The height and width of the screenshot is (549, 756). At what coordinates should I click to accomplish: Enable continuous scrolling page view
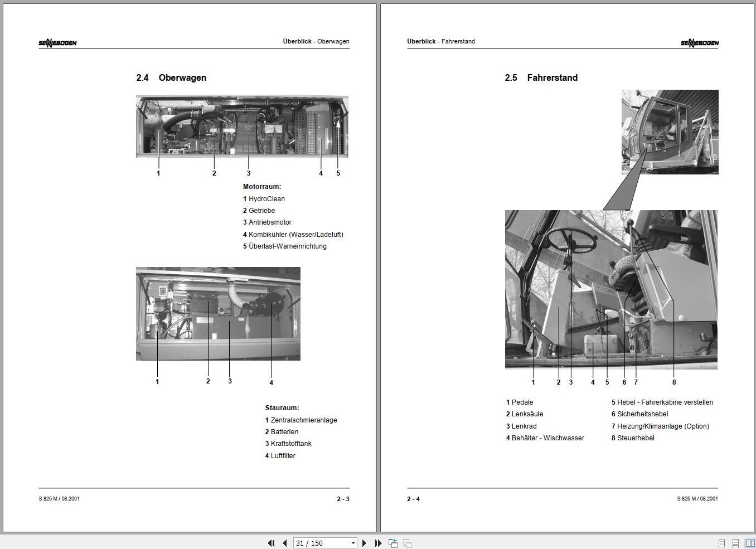point(736,543)
